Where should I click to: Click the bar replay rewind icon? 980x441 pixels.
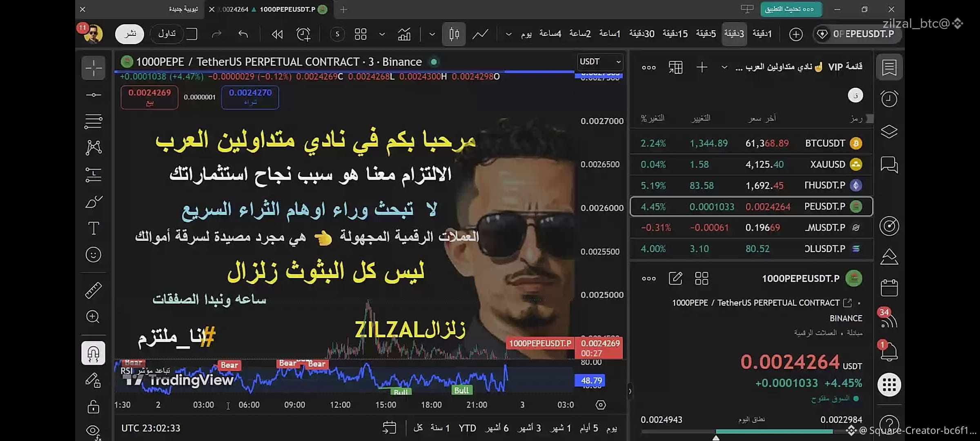(277, 34)
